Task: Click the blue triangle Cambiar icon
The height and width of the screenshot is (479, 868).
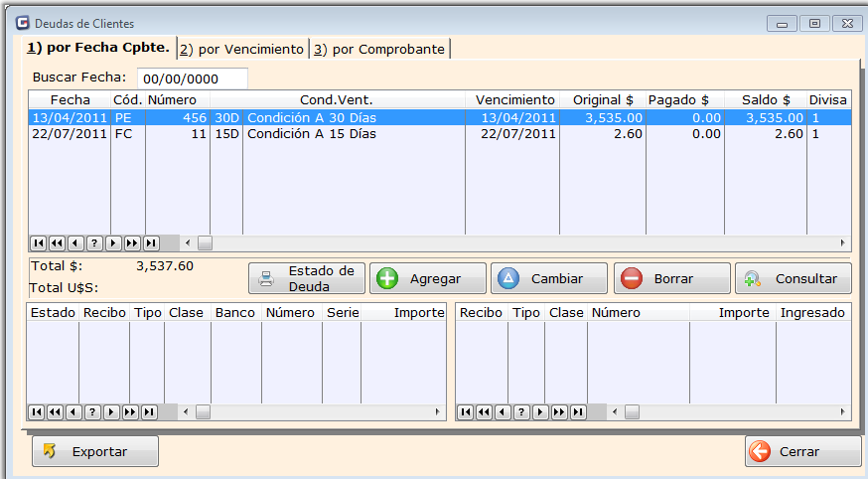Action: pyautogui.click(x=507, y=279)
